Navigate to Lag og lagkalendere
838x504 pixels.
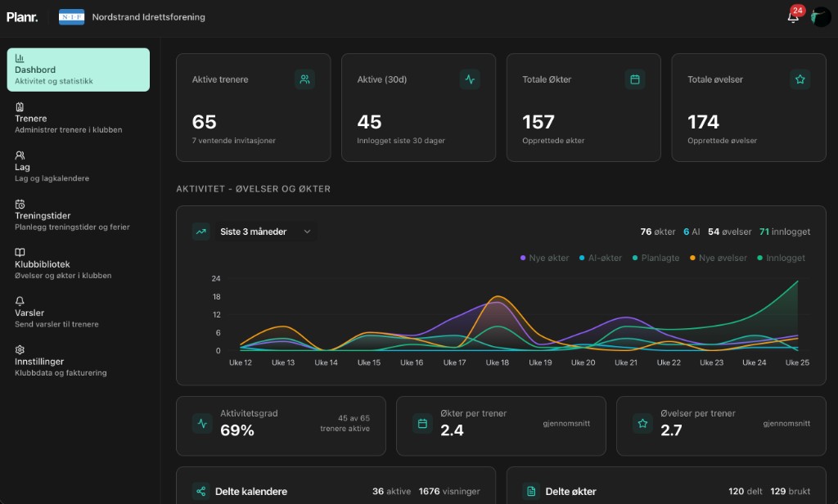coord(78,167)
